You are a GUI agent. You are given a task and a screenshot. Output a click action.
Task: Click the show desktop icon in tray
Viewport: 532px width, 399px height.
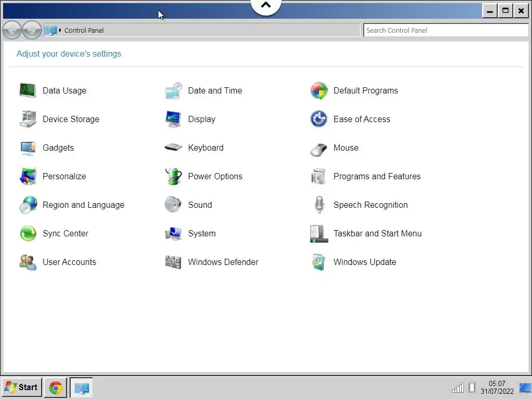point(526,388)
